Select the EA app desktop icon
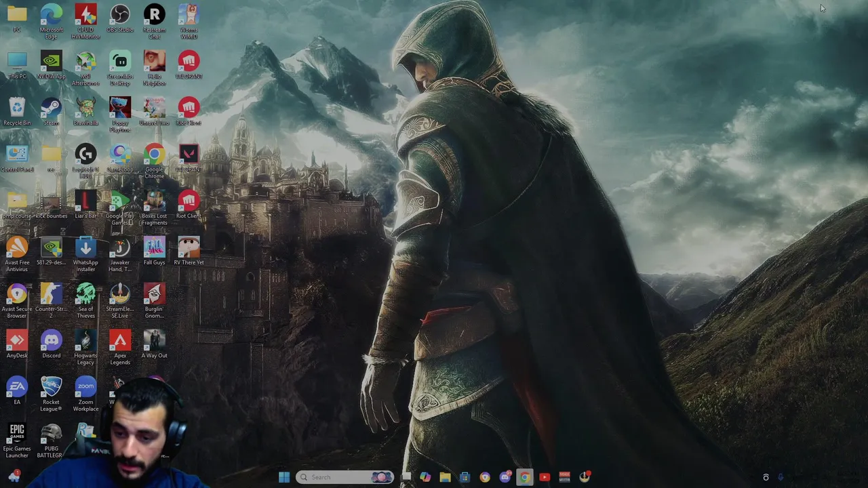 tap(17, 391)
